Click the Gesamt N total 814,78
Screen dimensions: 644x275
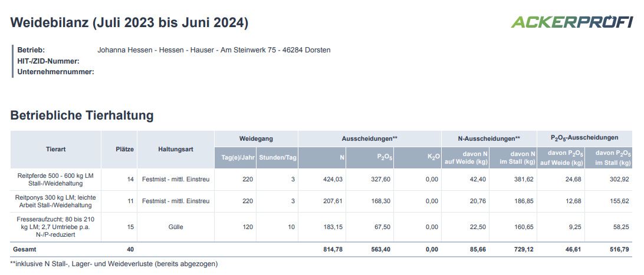click(x=333, y=249)
